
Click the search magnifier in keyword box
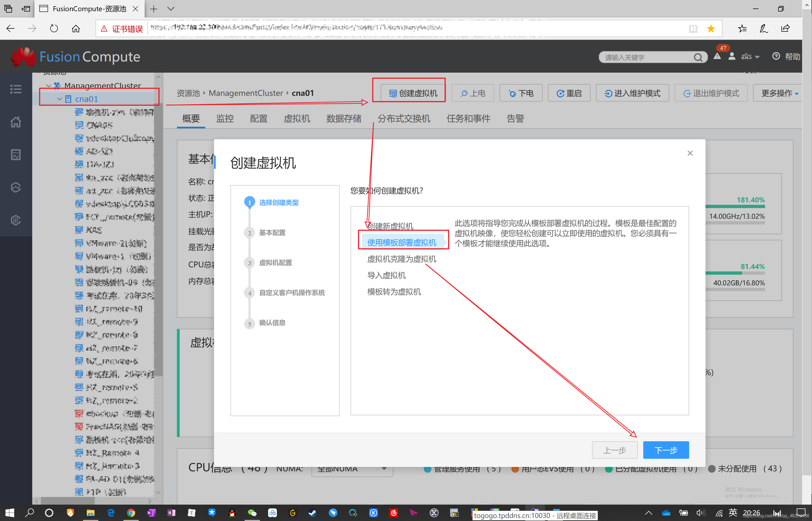click(698, 57)
